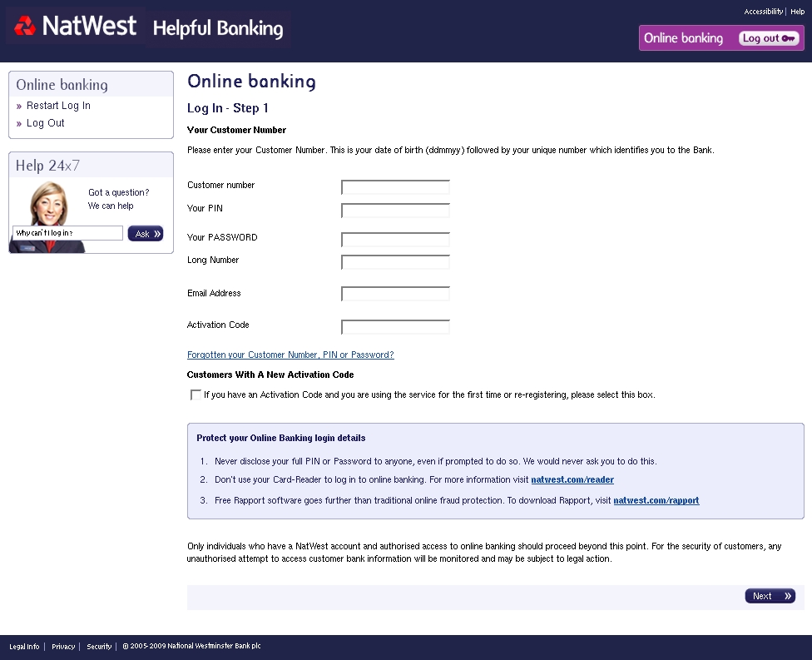Click the Help 24x7 assistant photo
Image resolution: width=812 pixels, height=660 pixels.
(49, 216)
